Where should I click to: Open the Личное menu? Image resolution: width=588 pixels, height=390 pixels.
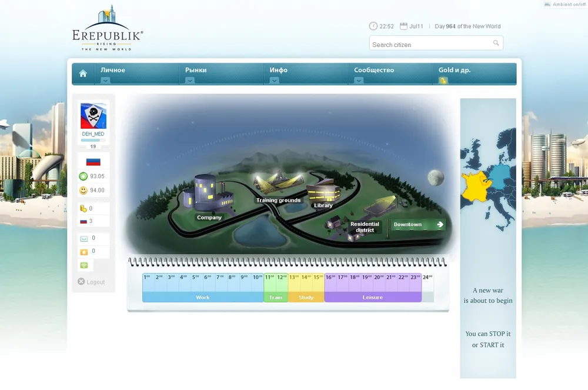click(112, 70)
